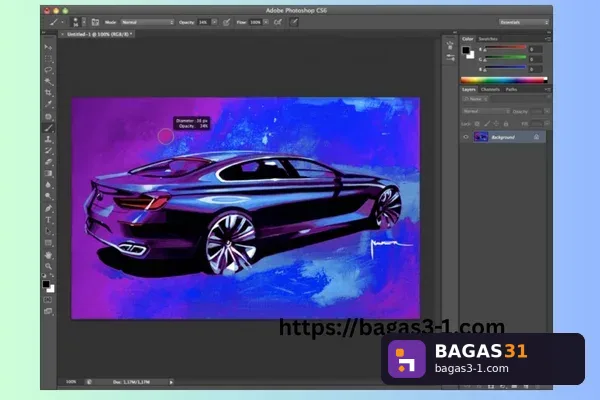
Task: Click the blue B channel slider
Action: point(505,68)
